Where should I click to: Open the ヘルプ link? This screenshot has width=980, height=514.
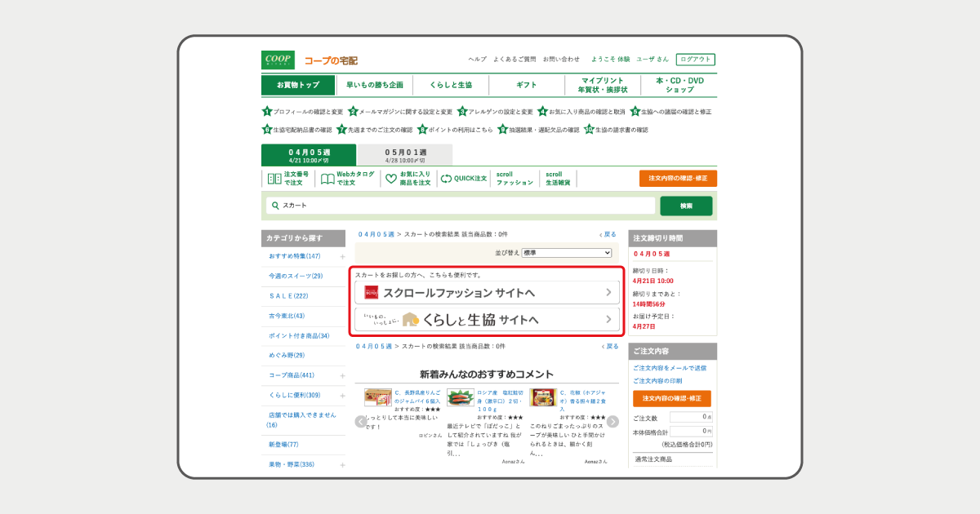(477, 60)
